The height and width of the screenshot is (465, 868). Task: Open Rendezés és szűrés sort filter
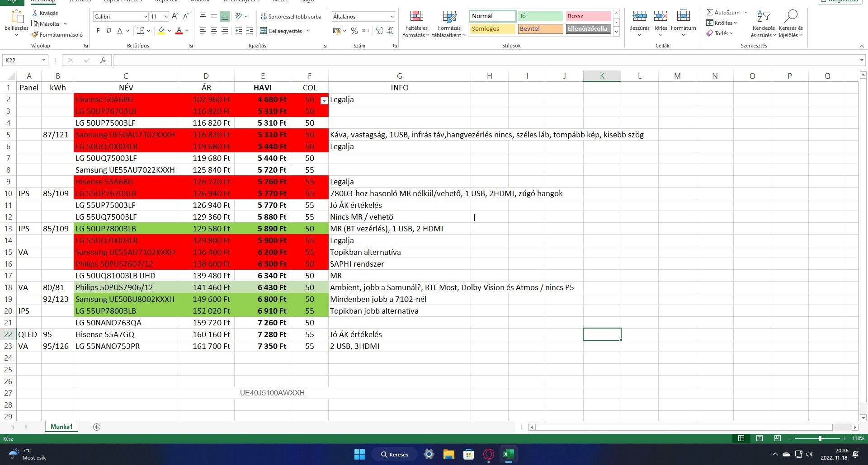click(764, 23)
